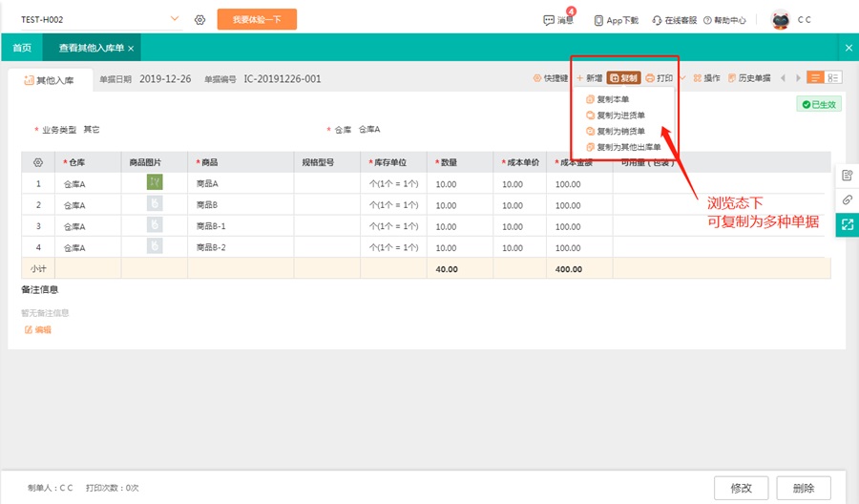Click the document number IC-20191226-001
This screenshot has height=504, width=859.
click(x=283, y=79)
